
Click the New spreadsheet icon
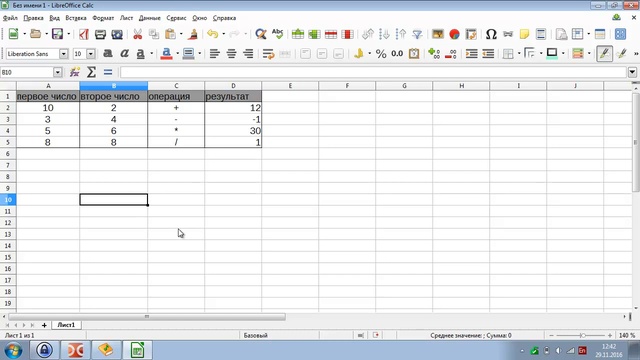point(13,34)
